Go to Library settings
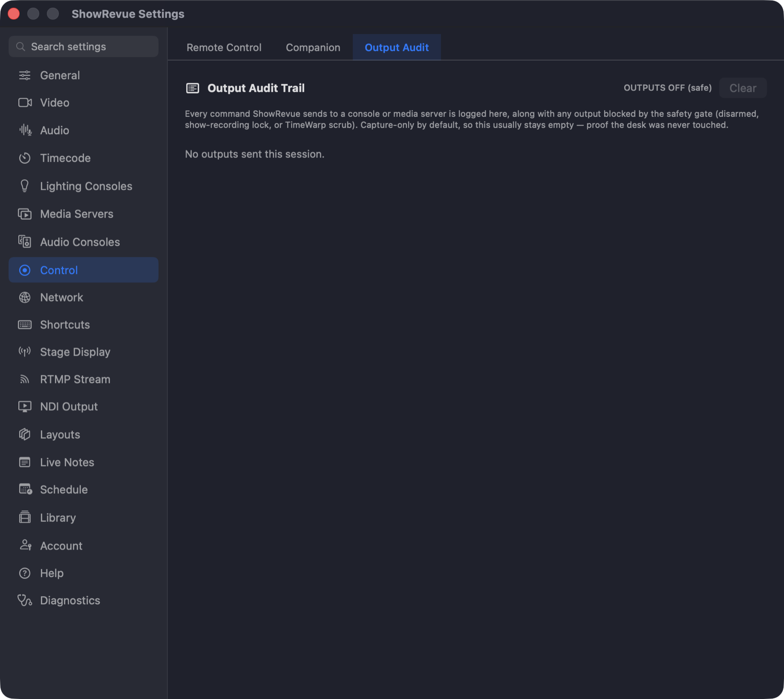The image size is (784, 699). [83, 517]
